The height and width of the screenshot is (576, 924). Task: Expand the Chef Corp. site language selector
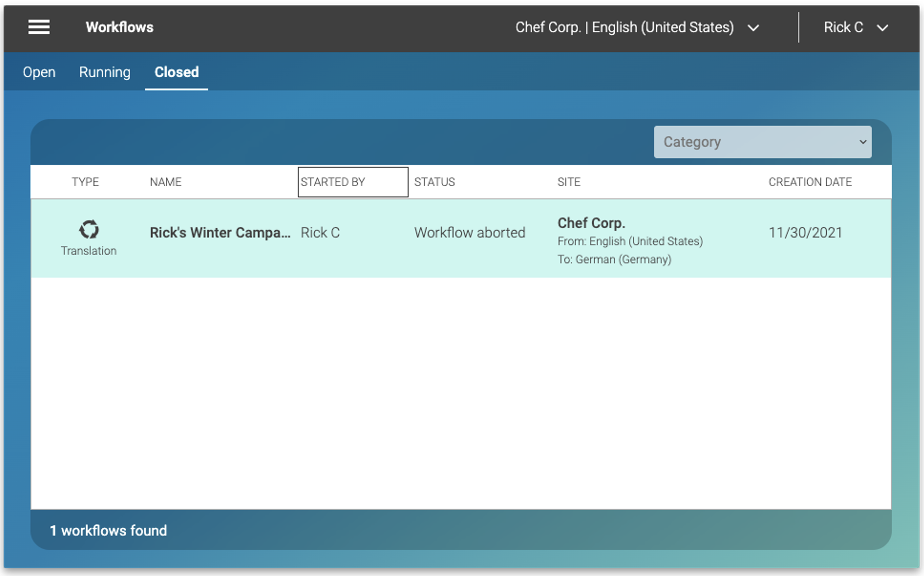[637, 27]
